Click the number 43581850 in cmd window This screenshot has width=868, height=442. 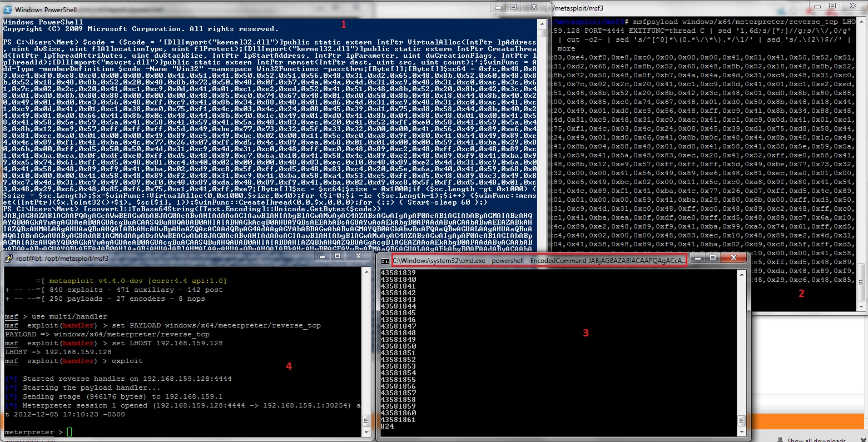pos(398,346)
